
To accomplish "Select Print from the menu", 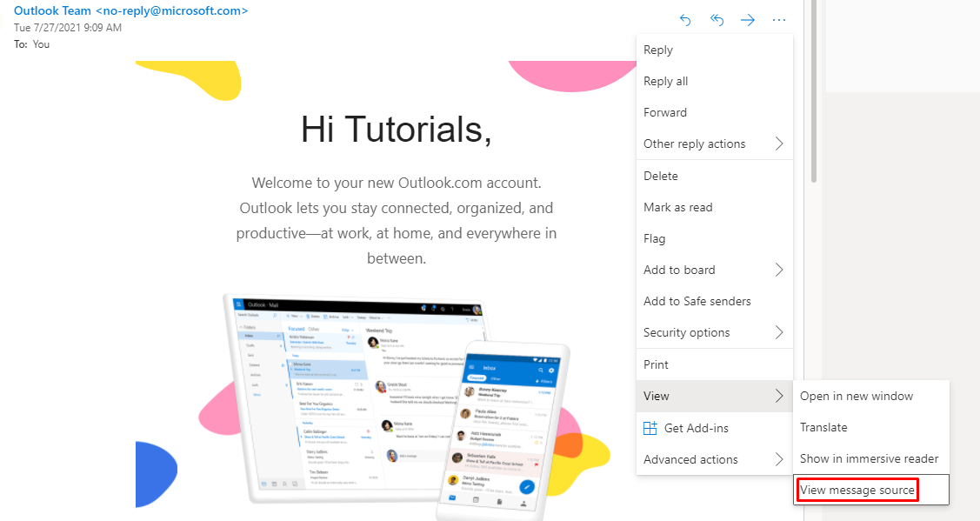I will click(656, 364).
